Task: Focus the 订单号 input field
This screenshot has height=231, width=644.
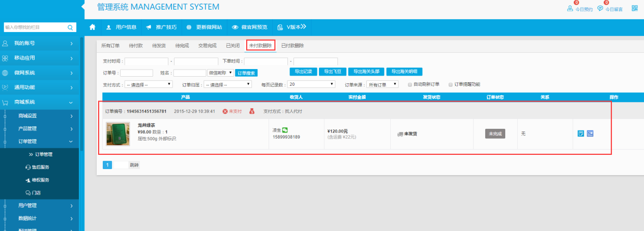Action: (137, 73)
